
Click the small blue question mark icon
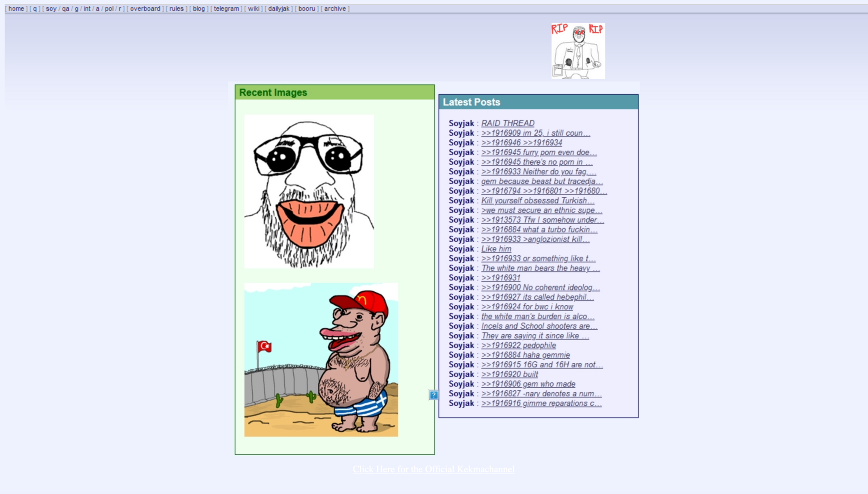click(x=433, y=395)
